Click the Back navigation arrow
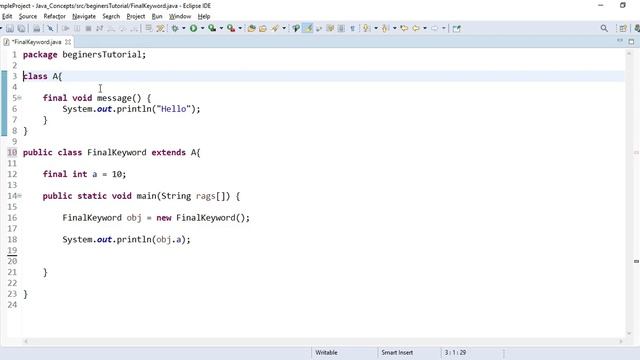This screenshot has height=360, width=640. (x=416, y=29)
